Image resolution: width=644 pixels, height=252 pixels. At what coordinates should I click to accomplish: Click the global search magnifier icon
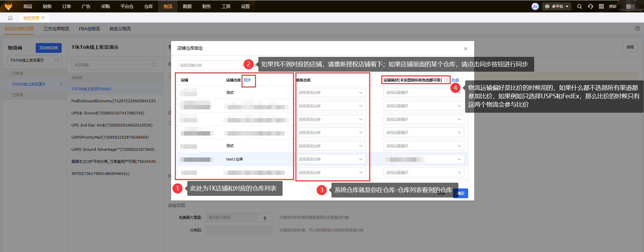point(579,6)
